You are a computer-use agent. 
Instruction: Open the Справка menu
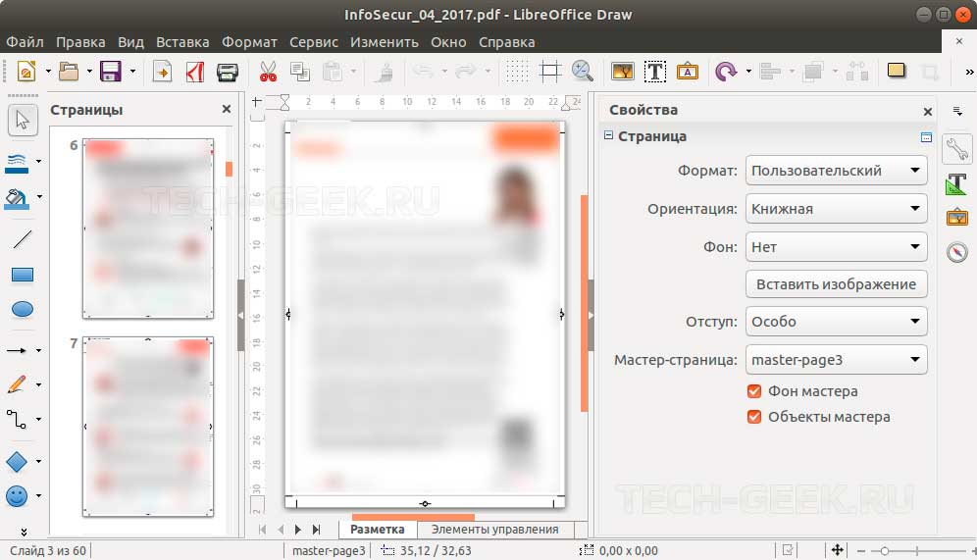[x=506, y=42]
